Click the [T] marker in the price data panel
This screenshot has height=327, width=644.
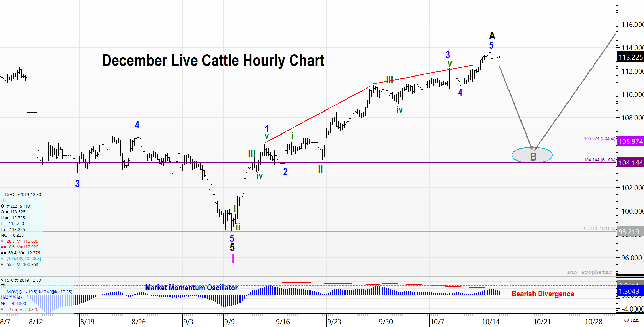point(3,200)
